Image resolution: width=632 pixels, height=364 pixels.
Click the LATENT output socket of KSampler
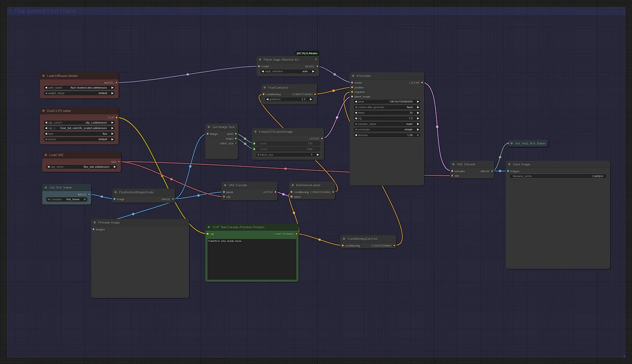(422, 83)
